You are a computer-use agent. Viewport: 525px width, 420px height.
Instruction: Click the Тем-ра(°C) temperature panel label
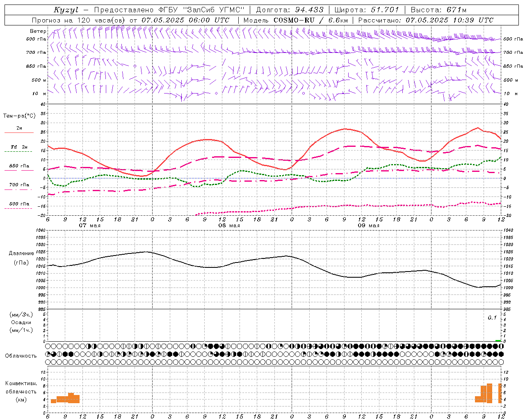(x=19, y=116)
